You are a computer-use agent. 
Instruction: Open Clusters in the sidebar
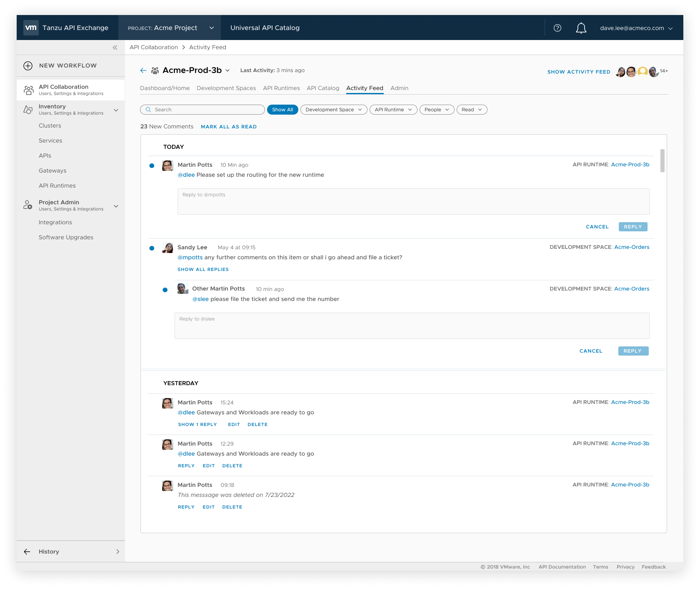click(50, 125)
